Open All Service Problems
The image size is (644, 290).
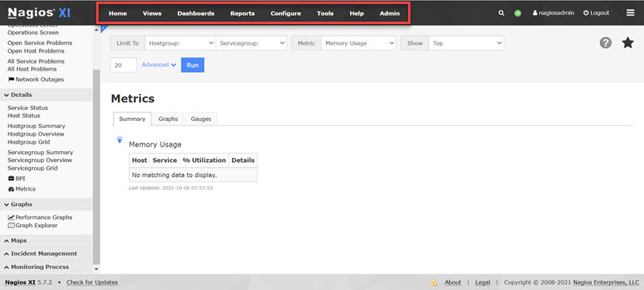coord(36,61)
